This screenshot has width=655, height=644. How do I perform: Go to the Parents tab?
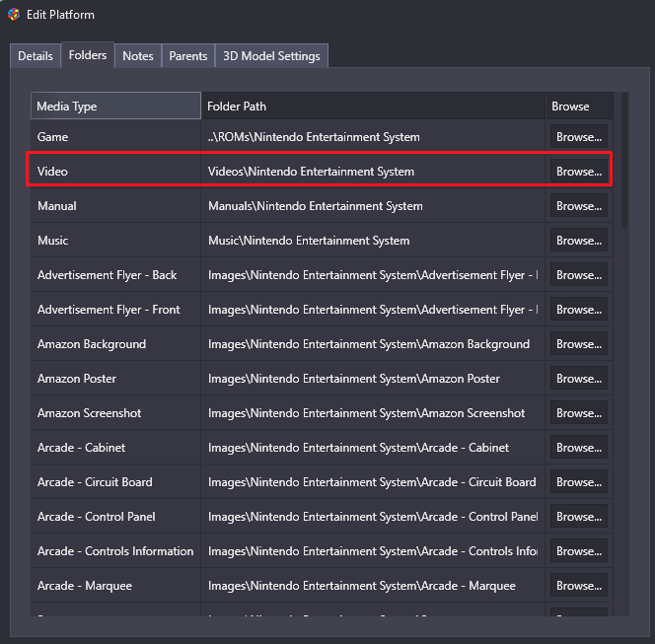(x=188, y=56)
